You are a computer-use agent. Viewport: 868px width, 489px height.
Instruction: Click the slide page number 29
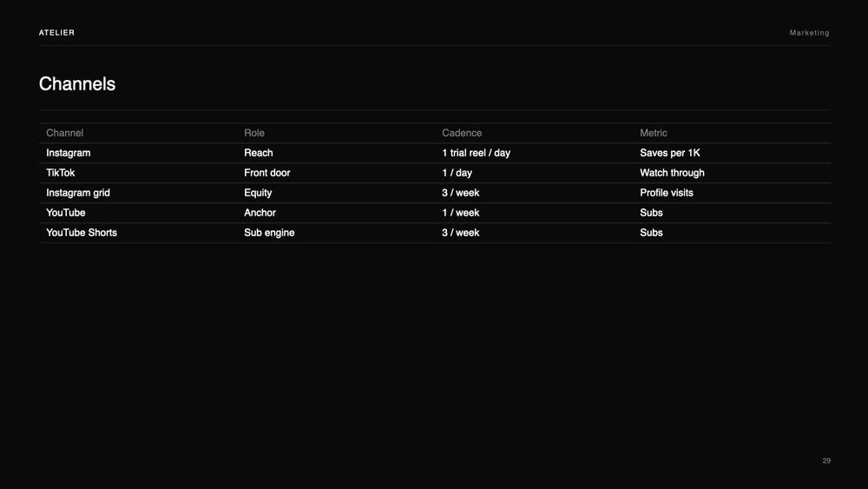point(826,460)
